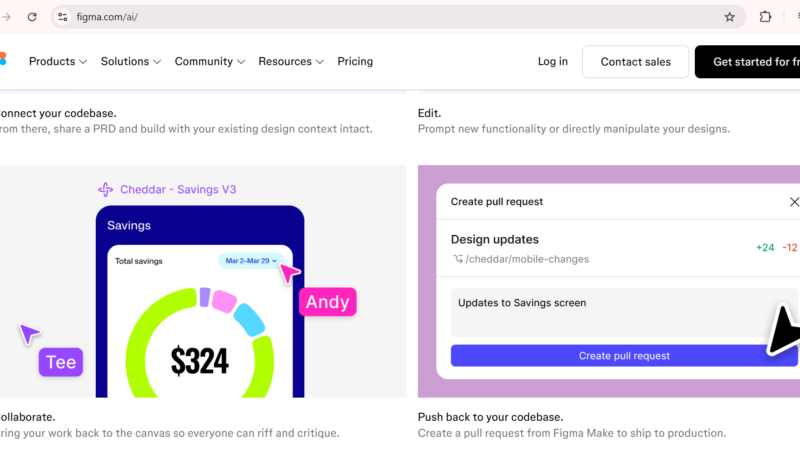Open the Mar 2–Mar 29 date dropdown
The height and width of the screenshot is (450, 800).
251,261
